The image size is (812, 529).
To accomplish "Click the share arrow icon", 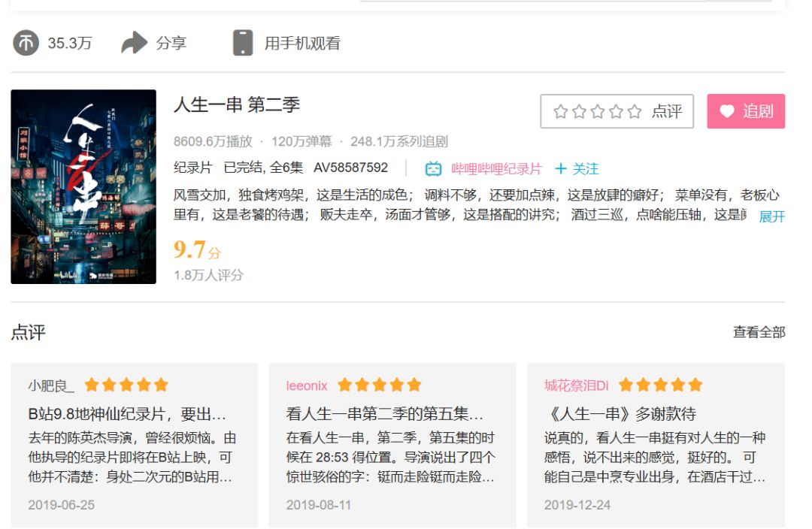I will pyautogui.click(x=134, y=43).
